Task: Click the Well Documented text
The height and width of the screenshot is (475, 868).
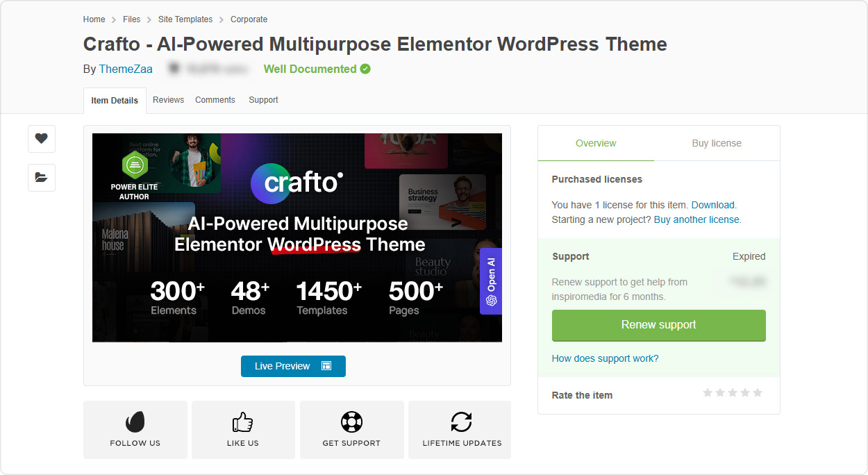Action: tap(310, 69)
